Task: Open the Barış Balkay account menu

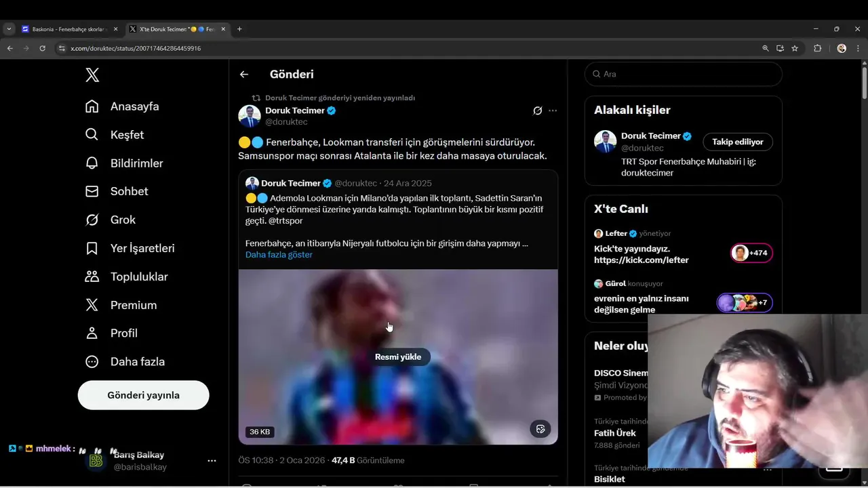Action: point(212,461)
